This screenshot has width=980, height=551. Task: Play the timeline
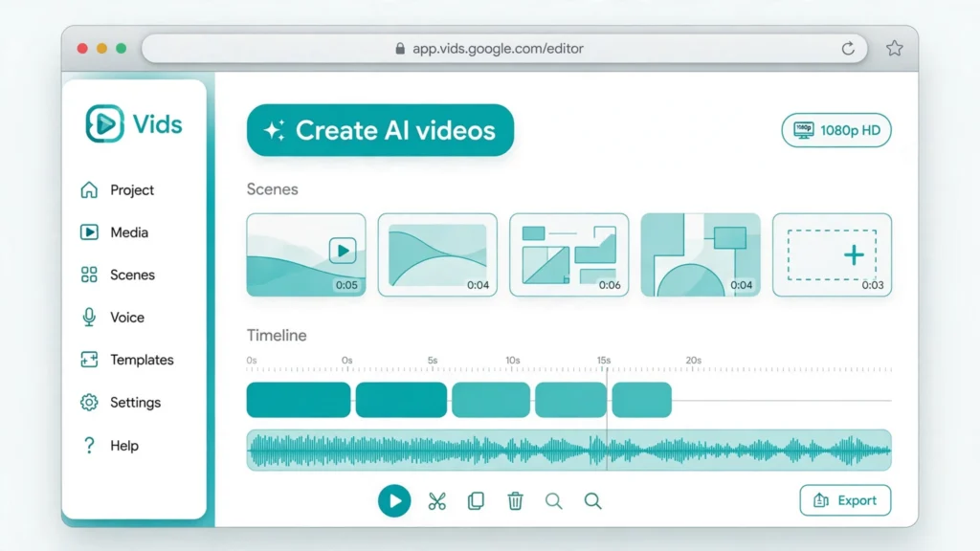pos(394,501)
